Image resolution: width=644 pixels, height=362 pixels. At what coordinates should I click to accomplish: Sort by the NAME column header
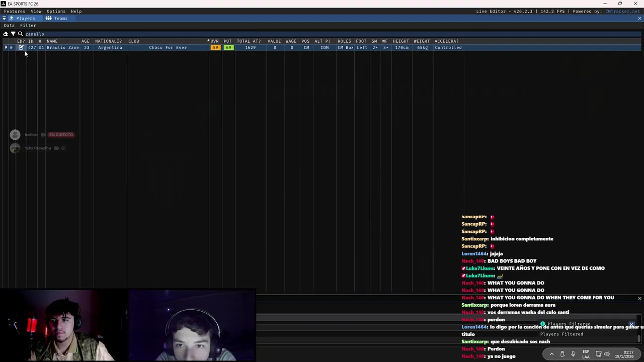(x=52, y=41)
